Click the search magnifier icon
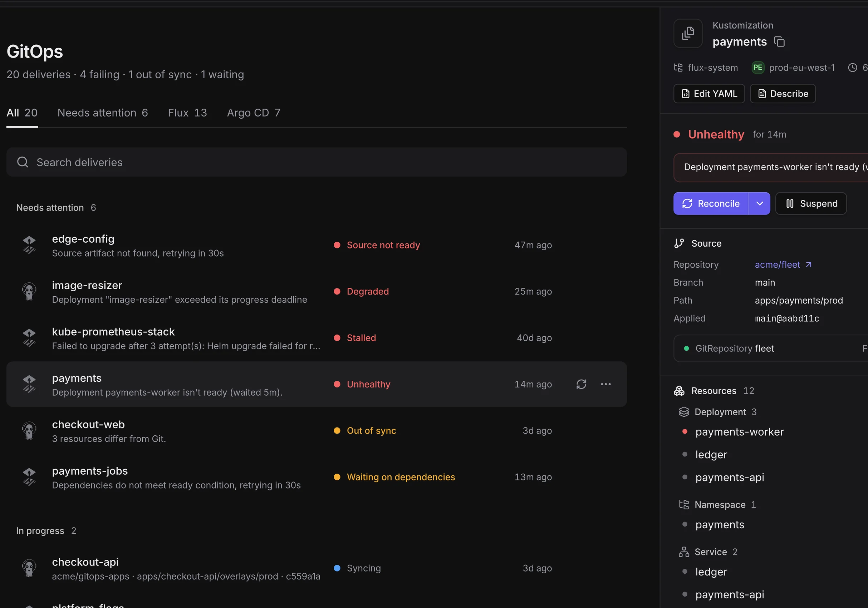The width and height of the screenshot is (868, 608). (x=23, y=162)
